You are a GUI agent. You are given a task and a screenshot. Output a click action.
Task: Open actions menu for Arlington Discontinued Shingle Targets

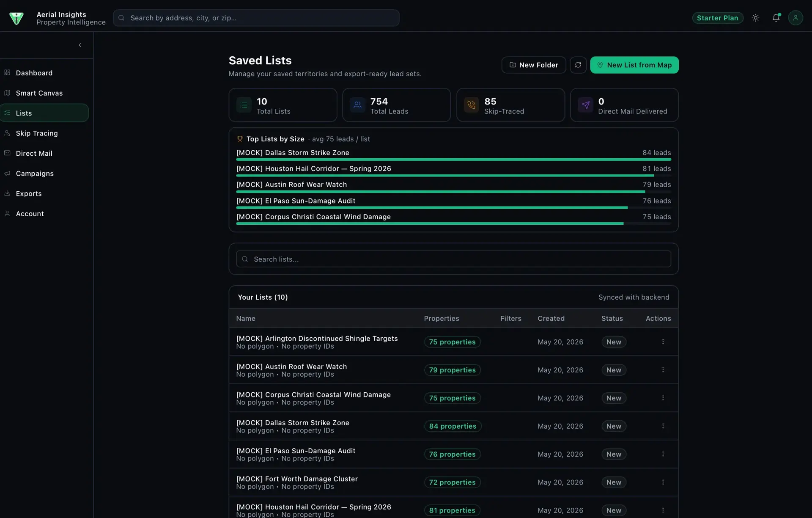663,342
